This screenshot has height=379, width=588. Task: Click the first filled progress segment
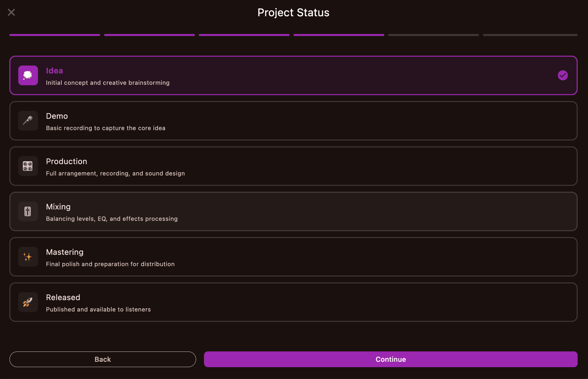click(55, 35)
